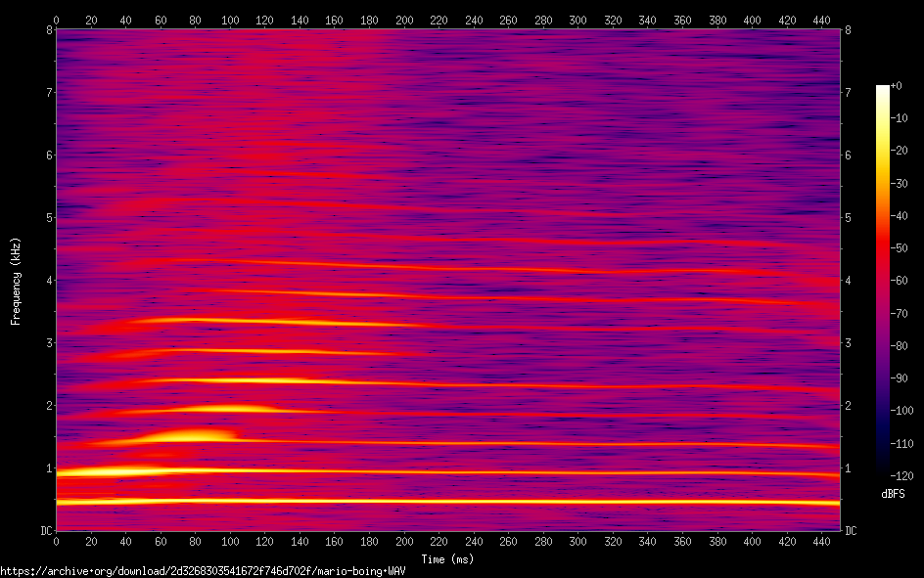Click the 440 ms tick on bottom time axis

point(821,541)
